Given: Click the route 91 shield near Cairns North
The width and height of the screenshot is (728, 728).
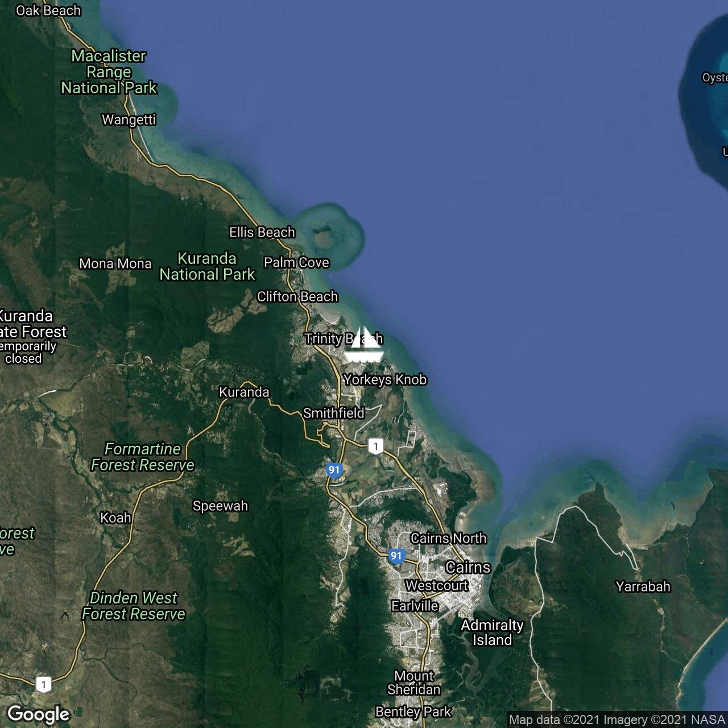Looking at the screenshot, I should (x=396, y=556).
